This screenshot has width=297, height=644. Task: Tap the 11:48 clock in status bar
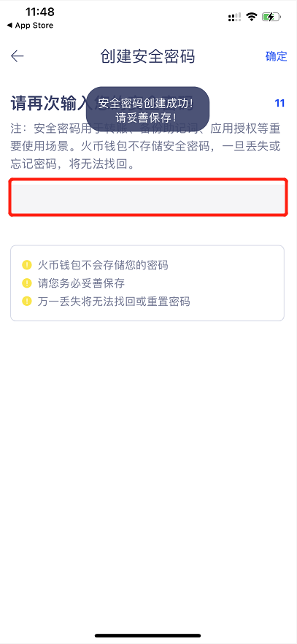[x=40, y=11]
